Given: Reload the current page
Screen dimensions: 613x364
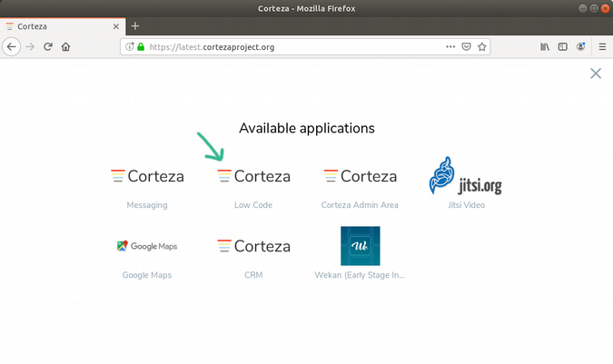Looking at the screenshot, I should 48,46.
